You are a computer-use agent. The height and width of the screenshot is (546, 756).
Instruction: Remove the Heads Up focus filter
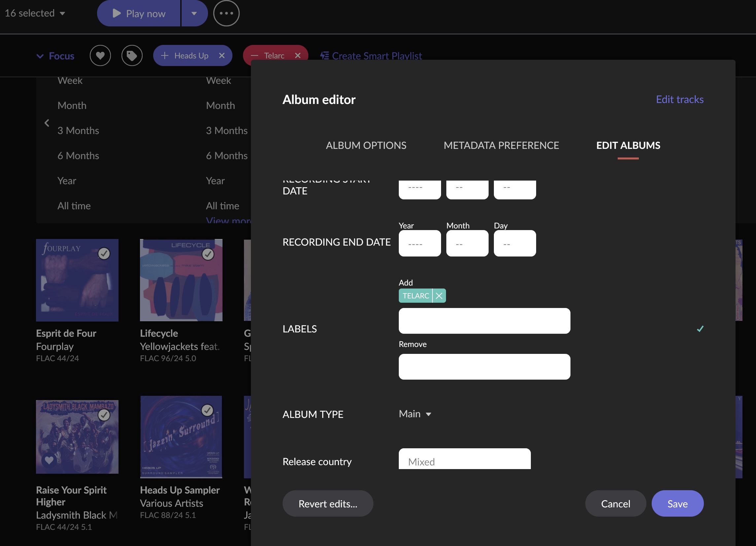coord(222,56)
